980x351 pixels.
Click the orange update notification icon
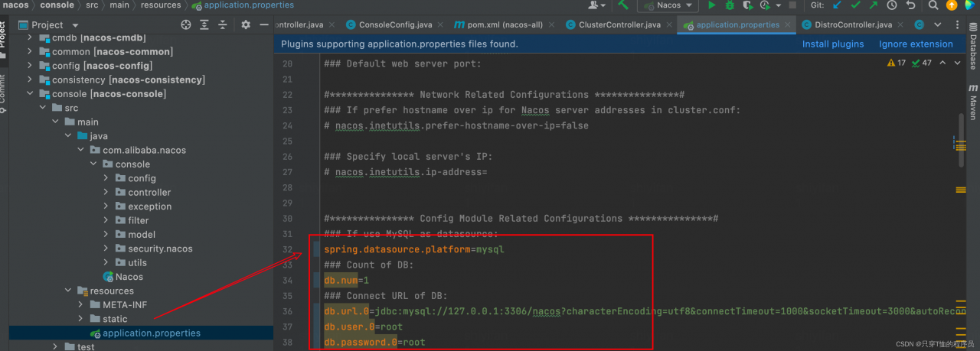[952, 5]
